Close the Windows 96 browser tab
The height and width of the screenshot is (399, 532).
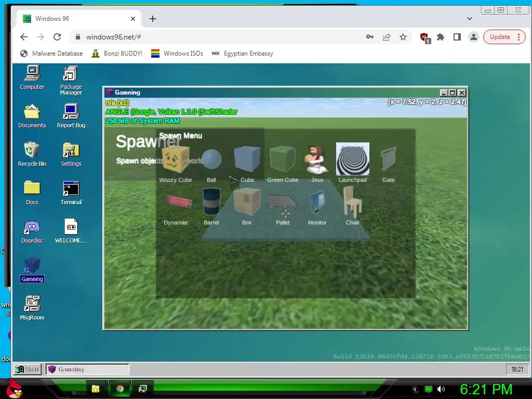[133, 19]
